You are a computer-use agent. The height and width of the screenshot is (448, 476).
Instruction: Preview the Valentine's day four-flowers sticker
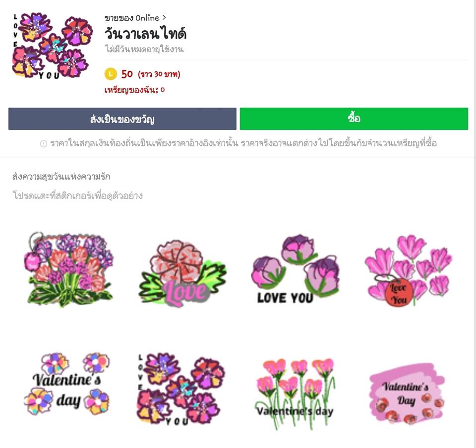[67, 384]
